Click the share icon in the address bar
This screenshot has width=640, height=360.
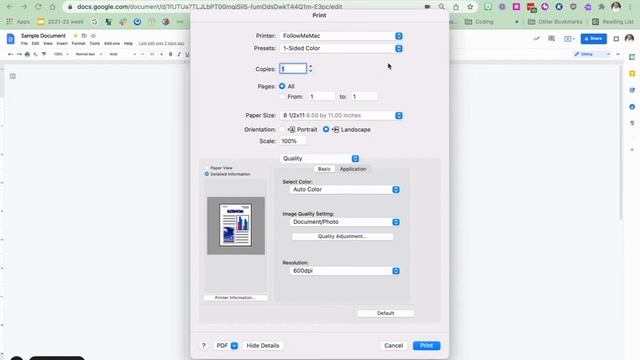pyautogui.click(x=456, y=7)
